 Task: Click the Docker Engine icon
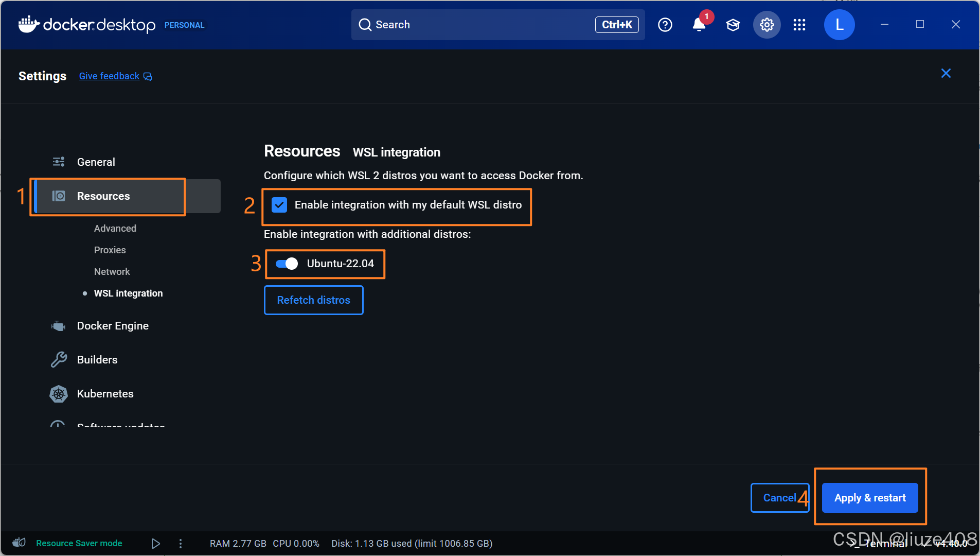click(59, 326)
